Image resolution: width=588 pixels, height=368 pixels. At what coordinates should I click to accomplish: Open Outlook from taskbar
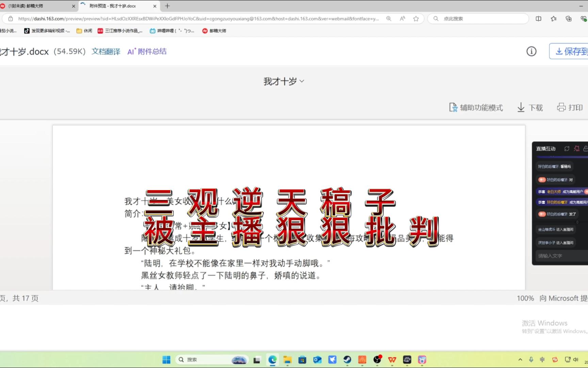317,360
